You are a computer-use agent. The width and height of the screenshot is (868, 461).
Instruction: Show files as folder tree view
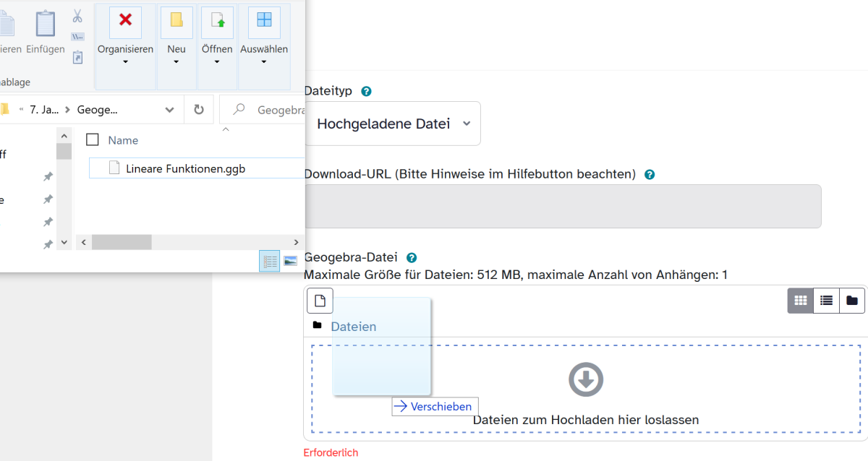[852, 301]
